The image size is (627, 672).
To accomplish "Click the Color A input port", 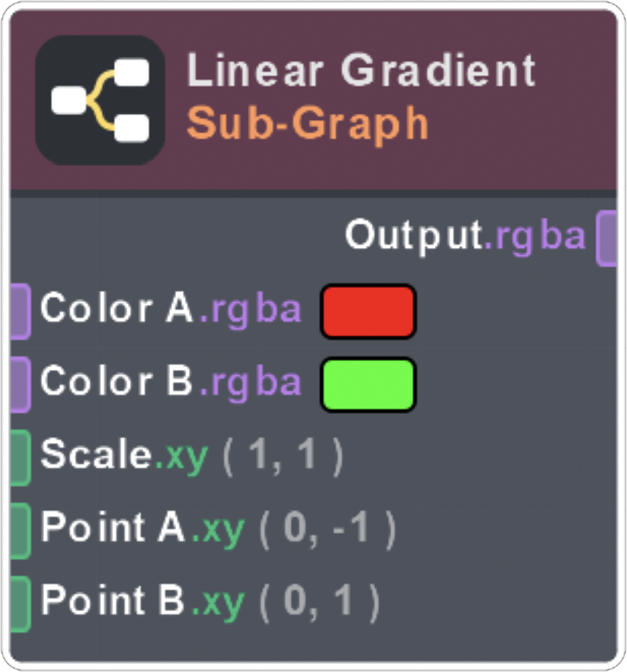I will [20, 311].
